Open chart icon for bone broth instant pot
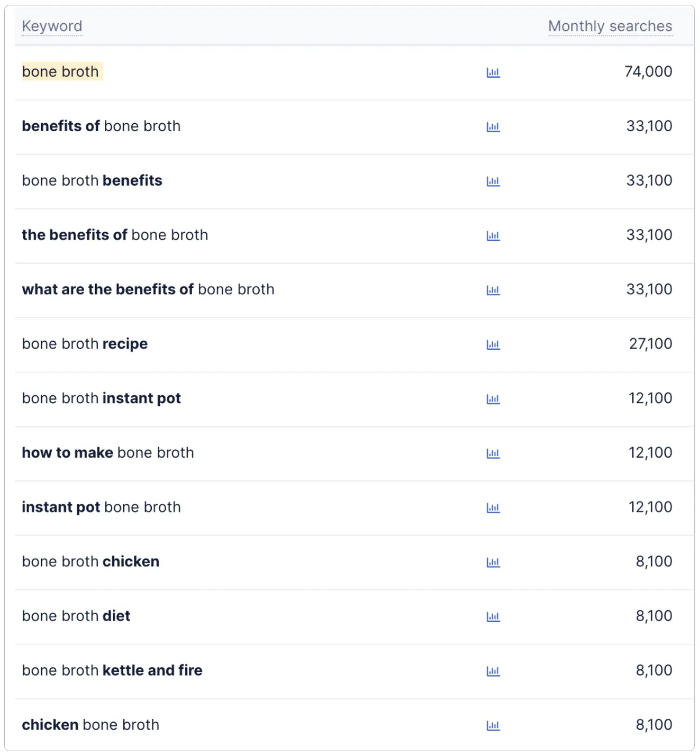Viewport: 700px width, 756px height. [493, 399]
